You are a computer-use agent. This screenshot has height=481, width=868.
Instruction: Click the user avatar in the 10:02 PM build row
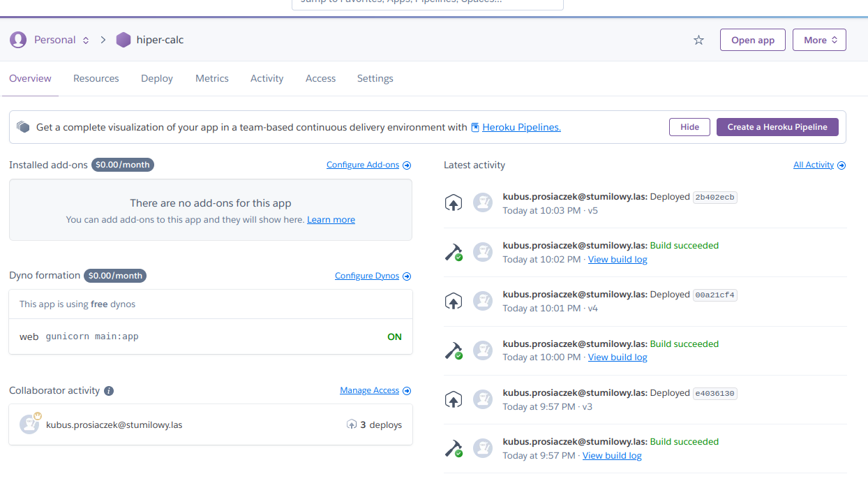(x=483, y=252)
